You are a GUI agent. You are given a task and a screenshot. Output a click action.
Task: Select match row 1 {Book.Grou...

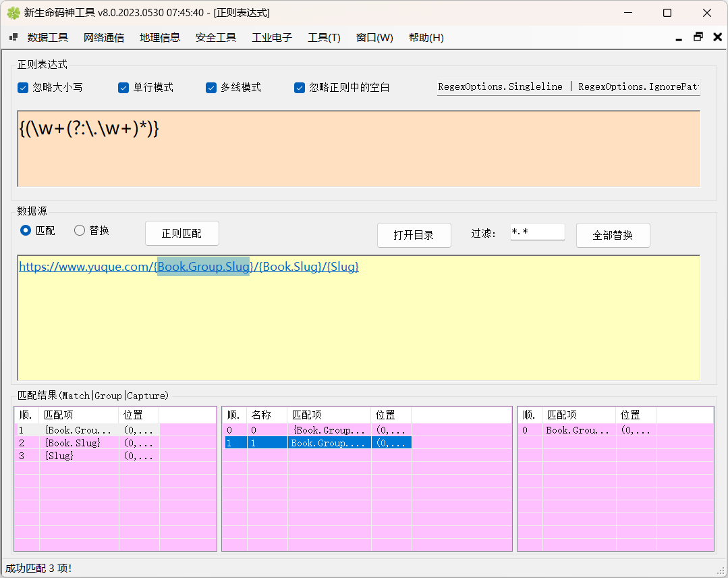tap(88, 430)
